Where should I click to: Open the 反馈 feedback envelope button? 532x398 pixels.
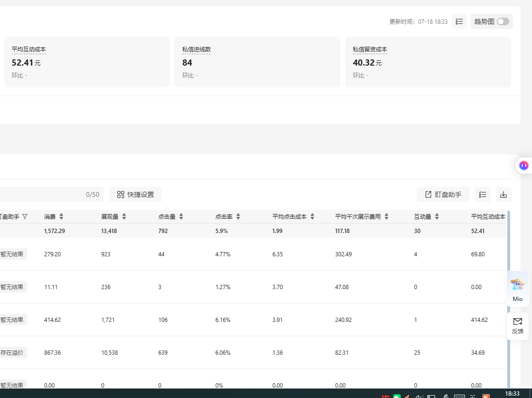tap(518, 326)
